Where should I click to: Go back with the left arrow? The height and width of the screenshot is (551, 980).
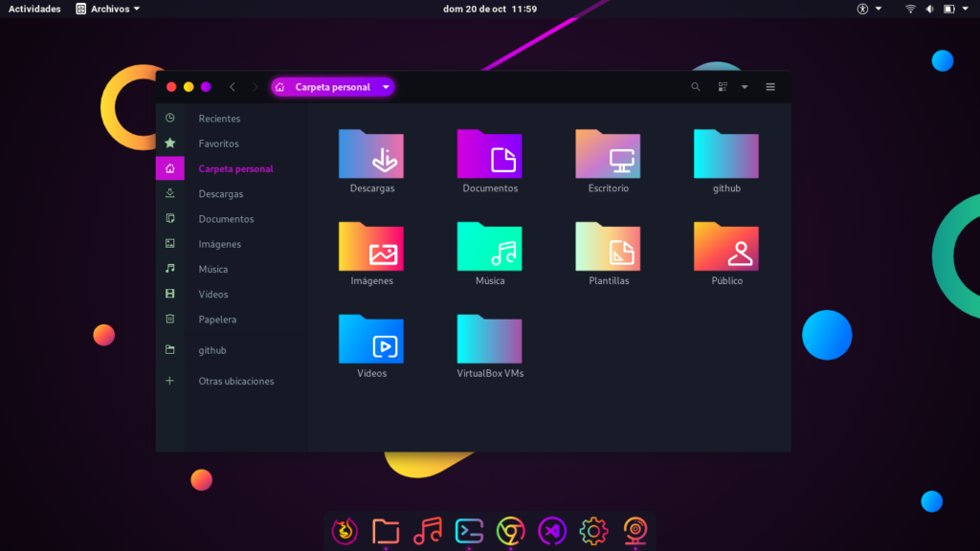tap(233, 87)
